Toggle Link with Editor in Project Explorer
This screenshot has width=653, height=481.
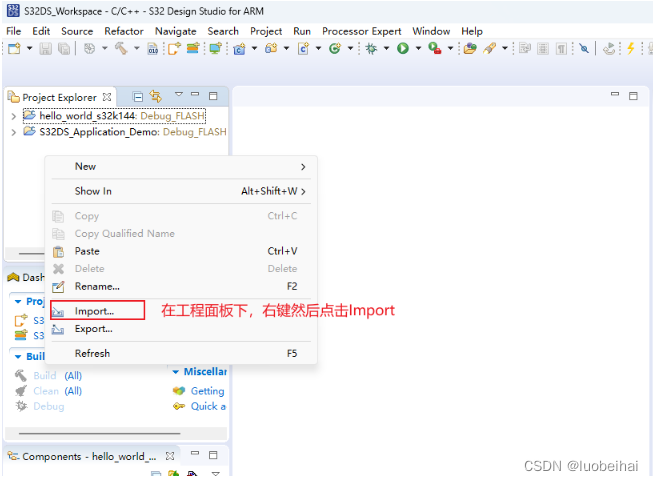pyautogui.click(x=156, y=97)
